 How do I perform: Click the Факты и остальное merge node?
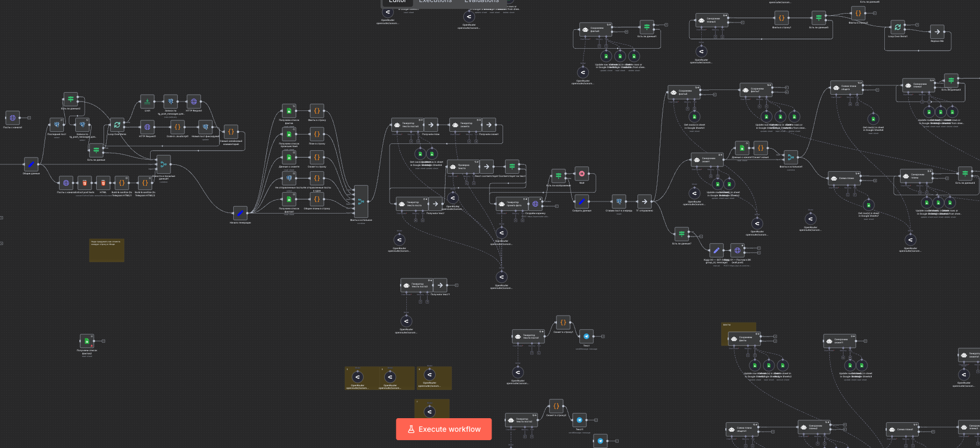pos(361,201)
